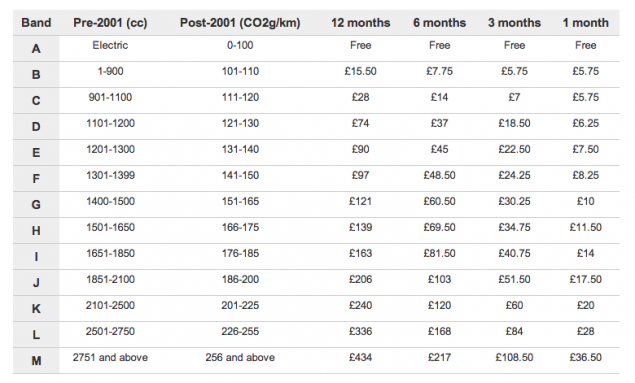Screen dimensions: 635x383
Task: Click the 6 months column header
Action: [x=439, y=23]
